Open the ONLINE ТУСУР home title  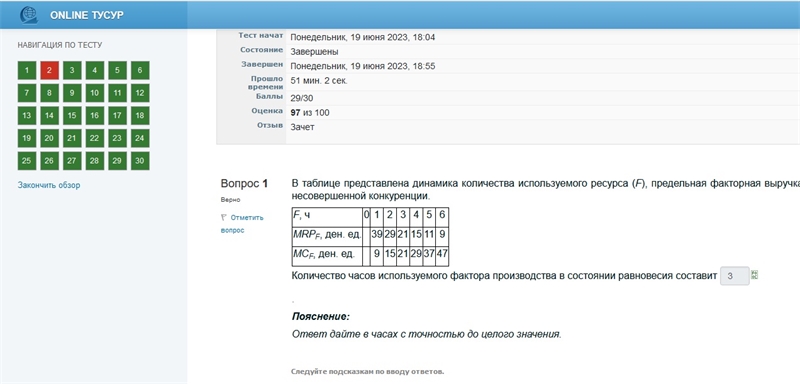pyautogui.click(x=87, y=15)
